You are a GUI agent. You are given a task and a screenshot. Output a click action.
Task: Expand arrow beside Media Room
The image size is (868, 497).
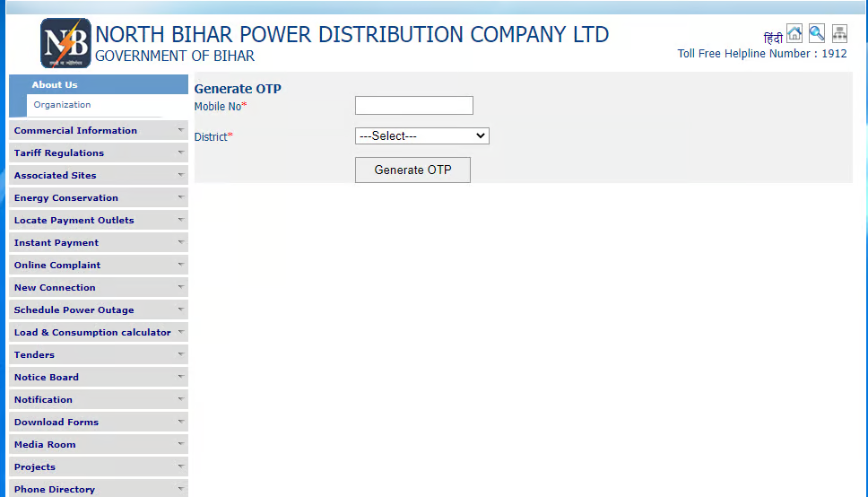click(x=180, y=444)
